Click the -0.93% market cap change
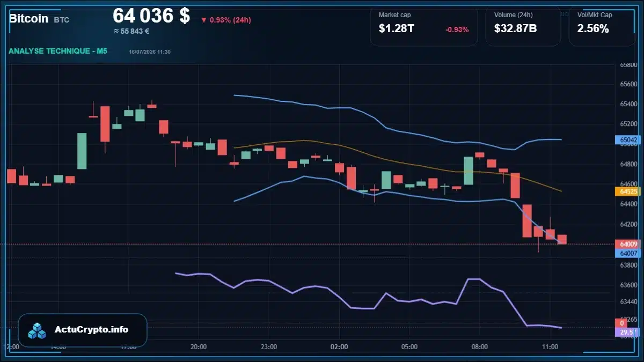 pyautogui.click(x=457, y=29)
